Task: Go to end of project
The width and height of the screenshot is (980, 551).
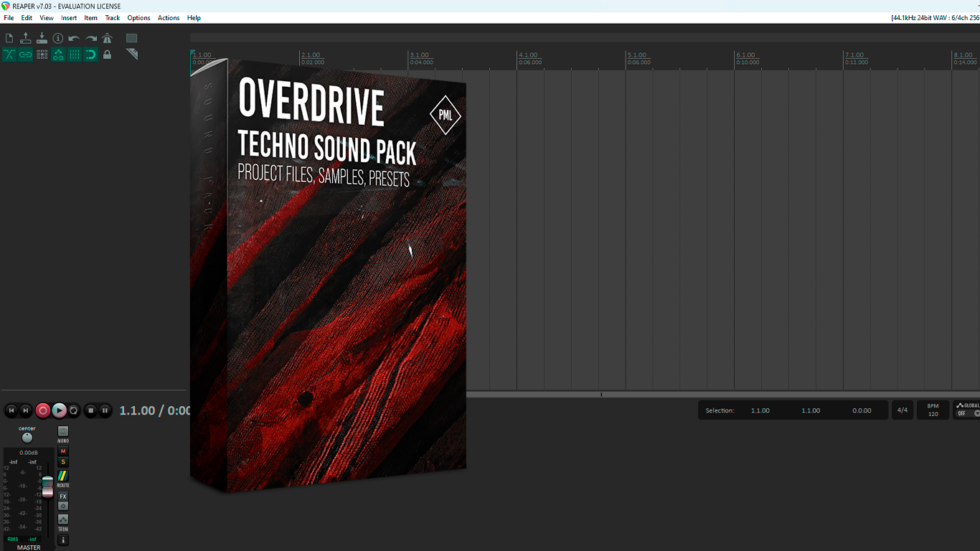Action: pyautogui.click(x=26, y=410)
